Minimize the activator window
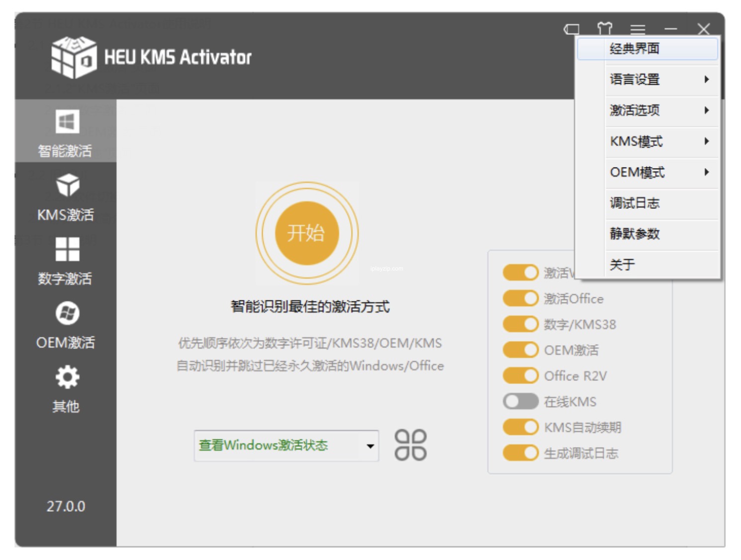Image resolution: width=741 pixels, height=560 pixels. pyautogui.click(x=671, y=29)
